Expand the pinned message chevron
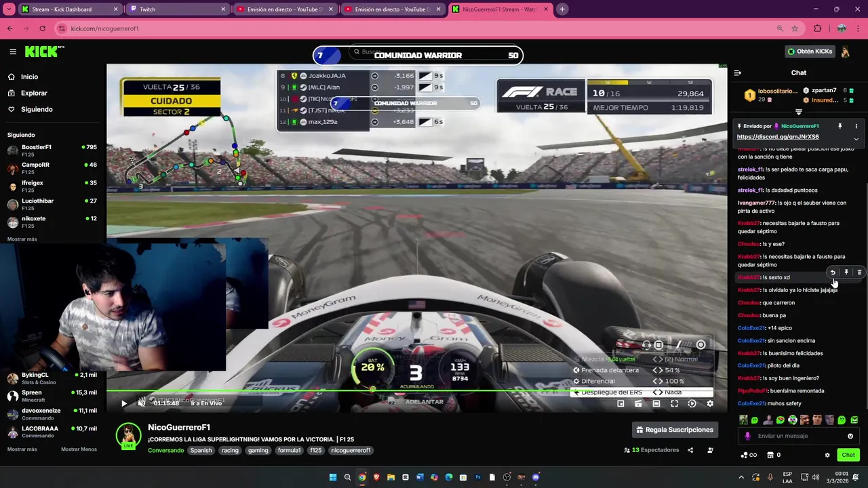The width and height of the screenshot is (868, 488). click(x=856, y=139)
